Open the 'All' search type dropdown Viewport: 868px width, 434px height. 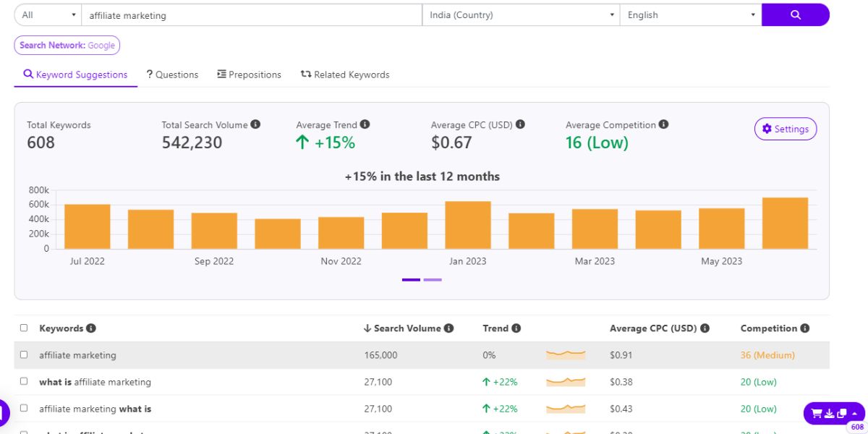coord(48,15)
